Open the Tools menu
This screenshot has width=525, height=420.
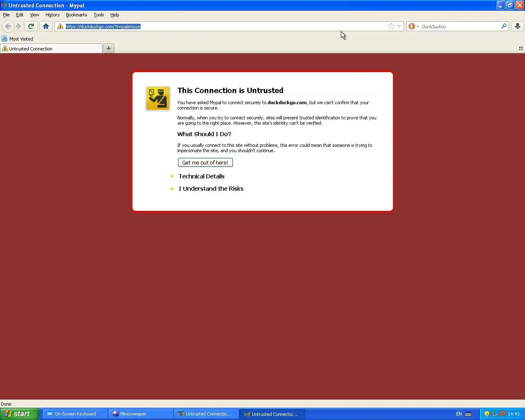coord(98,15)
